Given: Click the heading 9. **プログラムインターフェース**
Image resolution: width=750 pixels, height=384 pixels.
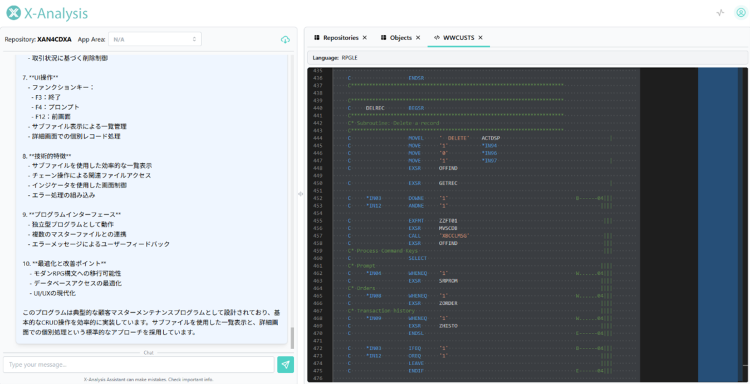Looking at the screenshot, I should click(71, 214).
